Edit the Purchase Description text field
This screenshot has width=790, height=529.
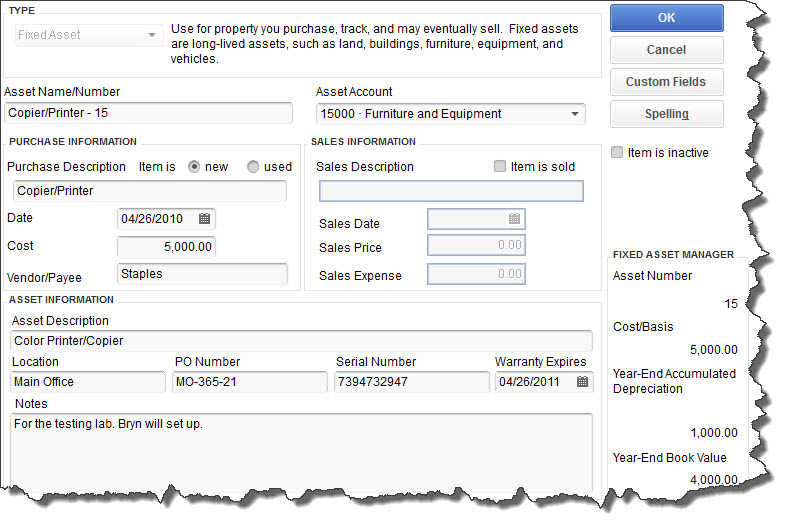(149, 191)
